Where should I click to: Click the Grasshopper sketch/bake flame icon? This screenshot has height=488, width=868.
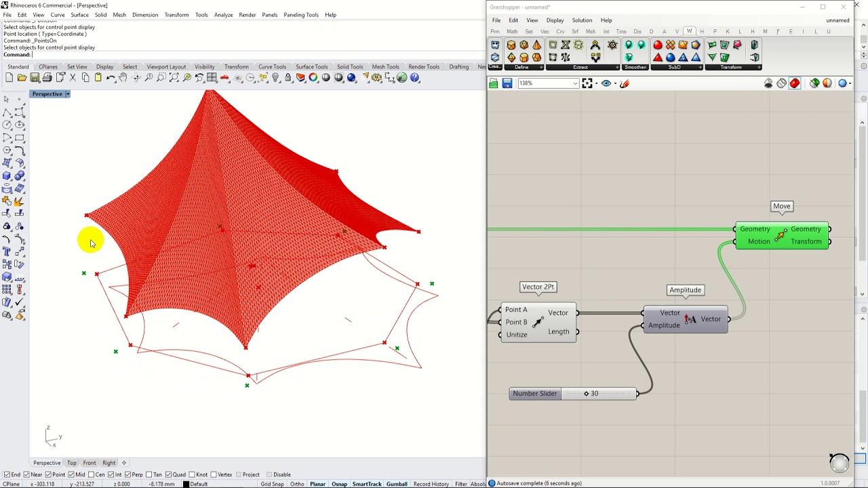[625, 83]
